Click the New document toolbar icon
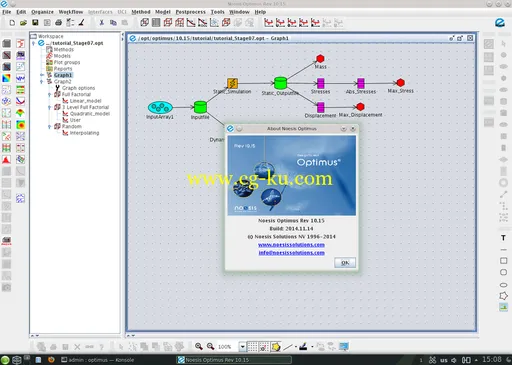The height and width of the screenshot is (365, 512). pos(12,23)
